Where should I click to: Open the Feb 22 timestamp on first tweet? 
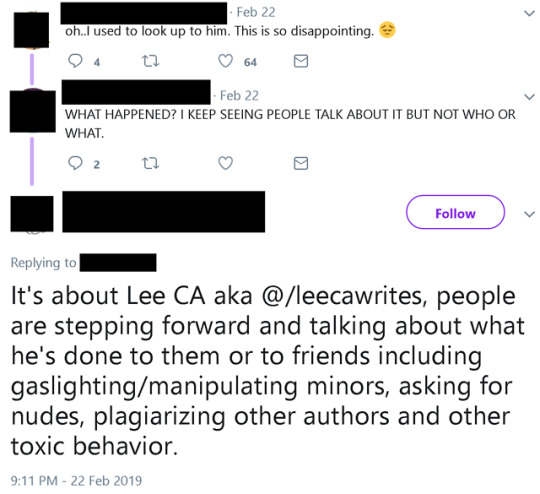[x=256, y=12]
